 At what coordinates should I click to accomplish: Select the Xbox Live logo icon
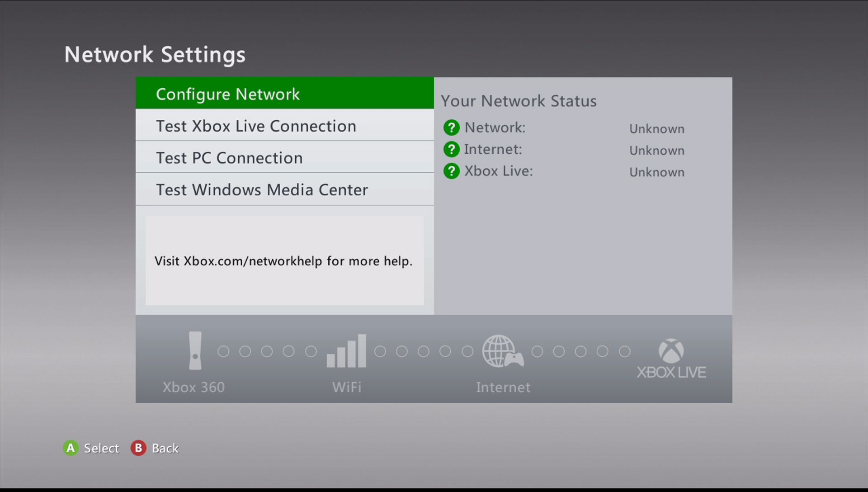[671, 352]
